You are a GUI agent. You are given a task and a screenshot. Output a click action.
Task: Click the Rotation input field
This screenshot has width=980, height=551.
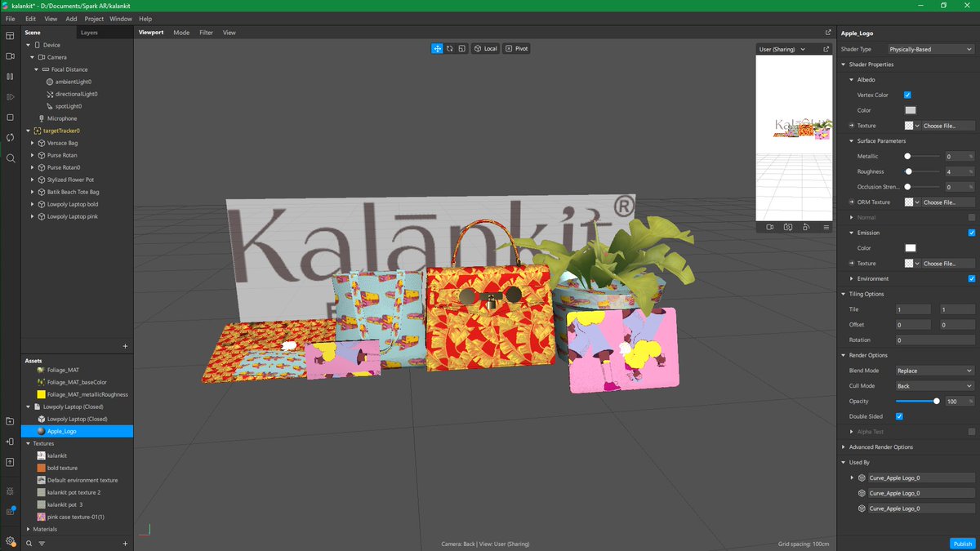pos(935,340)
